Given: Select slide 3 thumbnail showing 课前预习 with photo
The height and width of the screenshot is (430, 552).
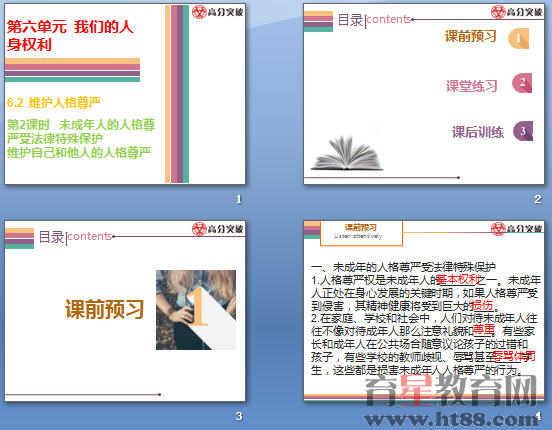Looking at the screenshot, I should (x=125, y=311).
